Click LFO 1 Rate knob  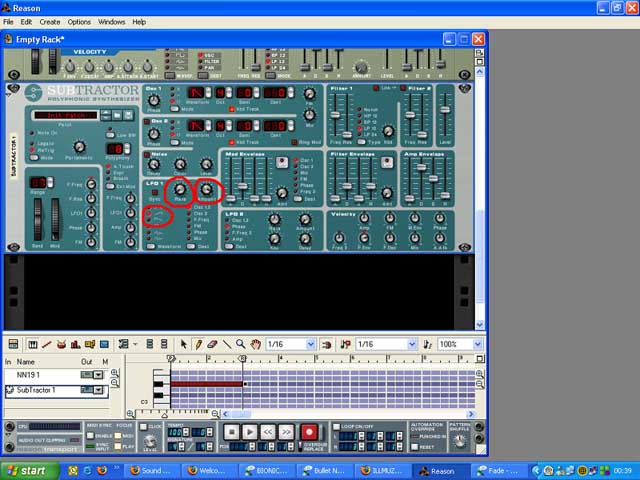[x=180, y=189]
